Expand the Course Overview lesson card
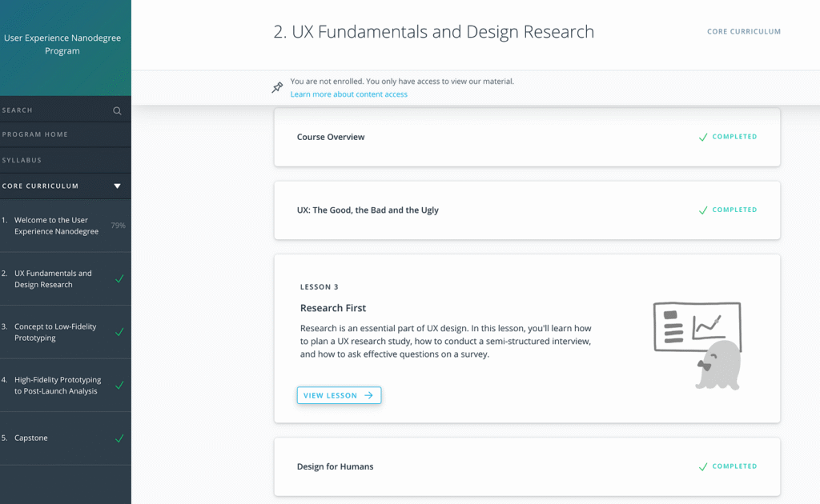The height and width of the screenshot is (504, 820). pos(526,137)
